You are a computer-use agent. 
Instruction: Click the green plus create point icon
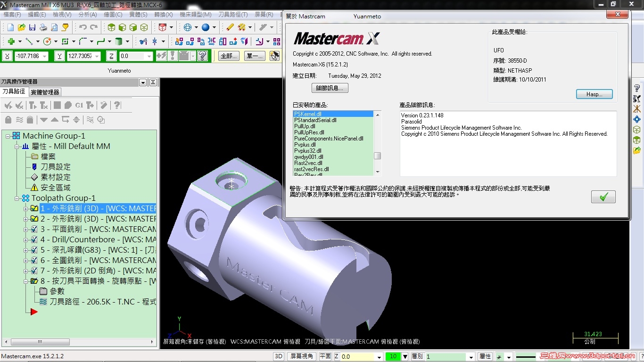click(11, 41)
